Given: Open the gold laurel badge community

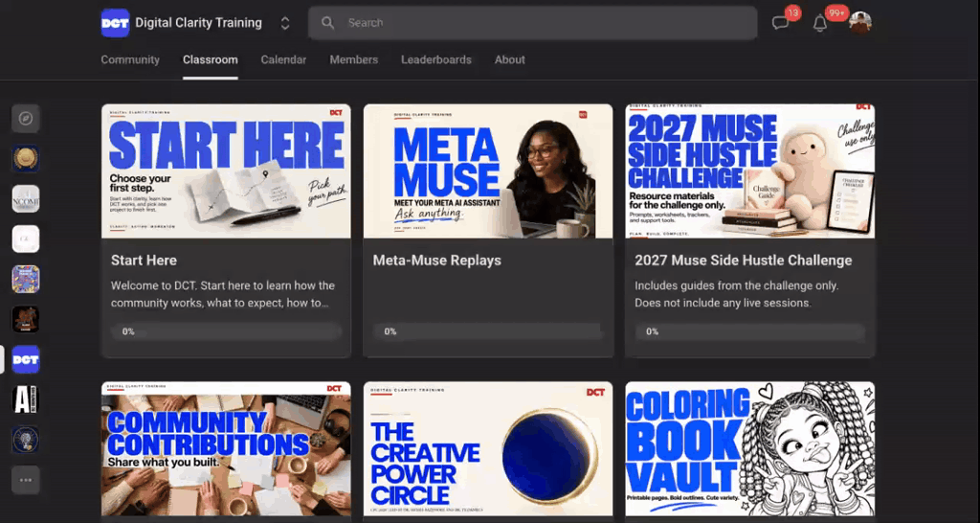Looking at the screenshot, I should [x=26, y=158].
